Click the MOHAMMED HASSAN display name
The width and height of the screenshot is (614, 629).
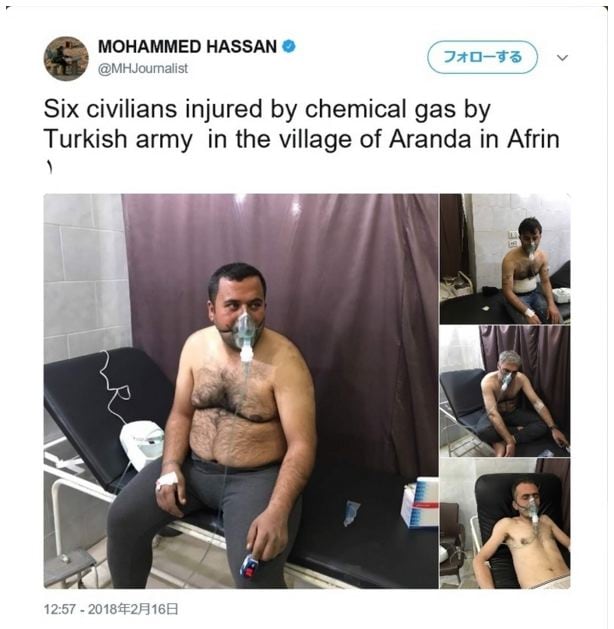click(x=187, y=47)
